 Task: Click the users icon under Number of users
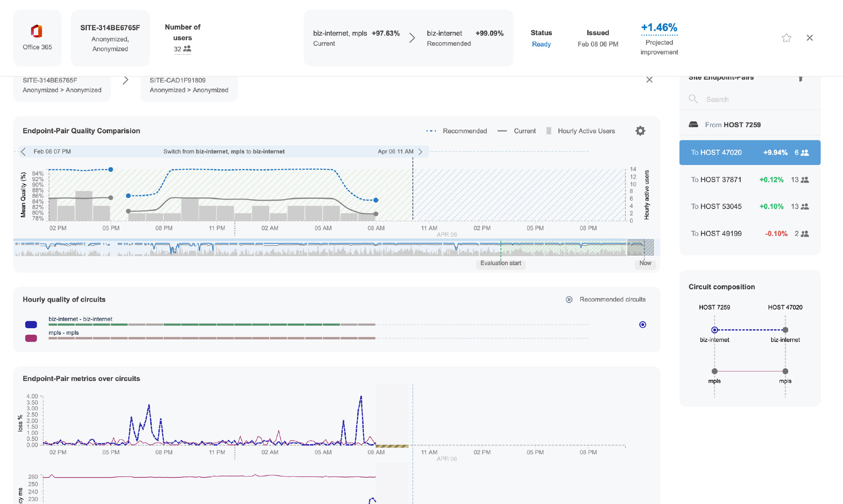pos(187,49)
